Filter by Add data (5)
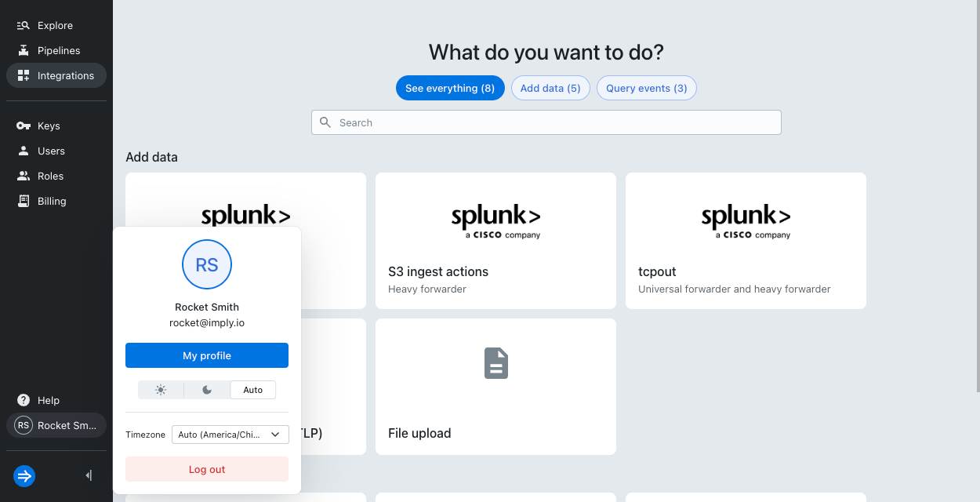The image size is (980, 502). [x=550, y=89]
